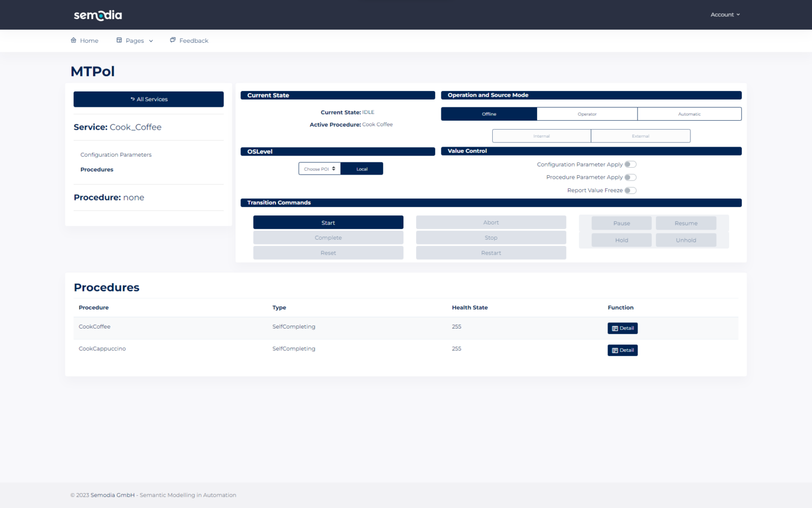
Task: Enable Procedure Parameter Apply
Action: tap(630, 177)
